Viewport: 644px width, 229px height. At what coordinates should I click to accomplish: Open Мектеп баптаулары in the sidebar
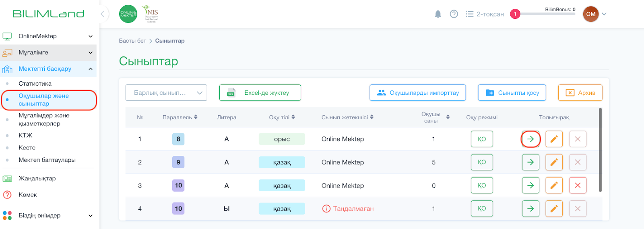click(47, 160)
